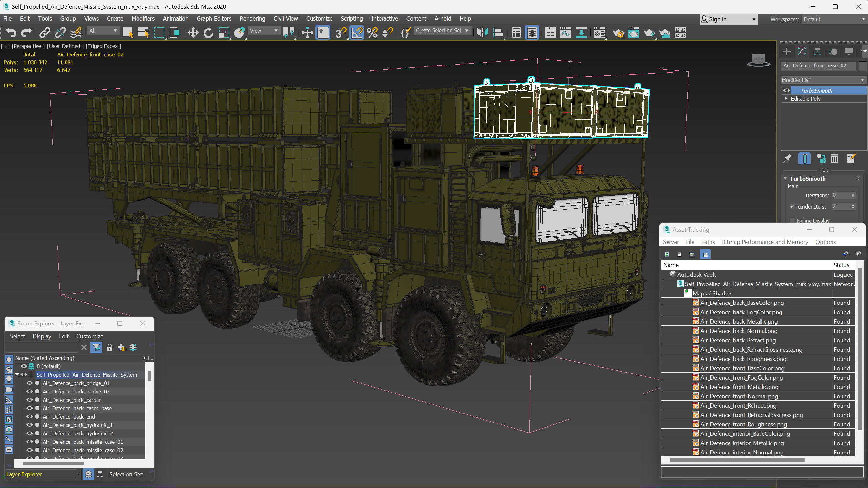Open Bitmap Performance and Memory menu
This screenshot has width=868, height=488.
(x=765, y=242)
